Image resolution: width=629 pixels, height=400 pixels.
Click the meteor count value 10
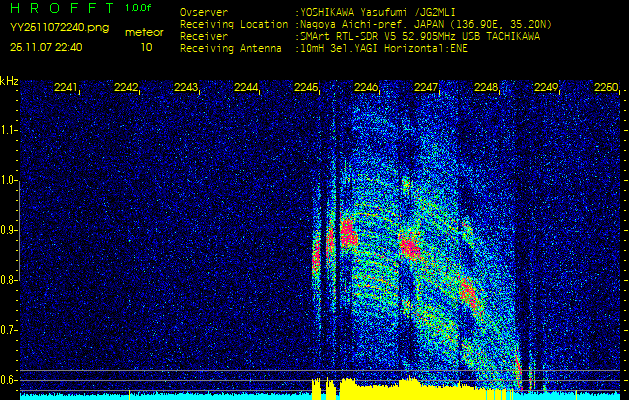pyautogui.click(x=146, y=47)
